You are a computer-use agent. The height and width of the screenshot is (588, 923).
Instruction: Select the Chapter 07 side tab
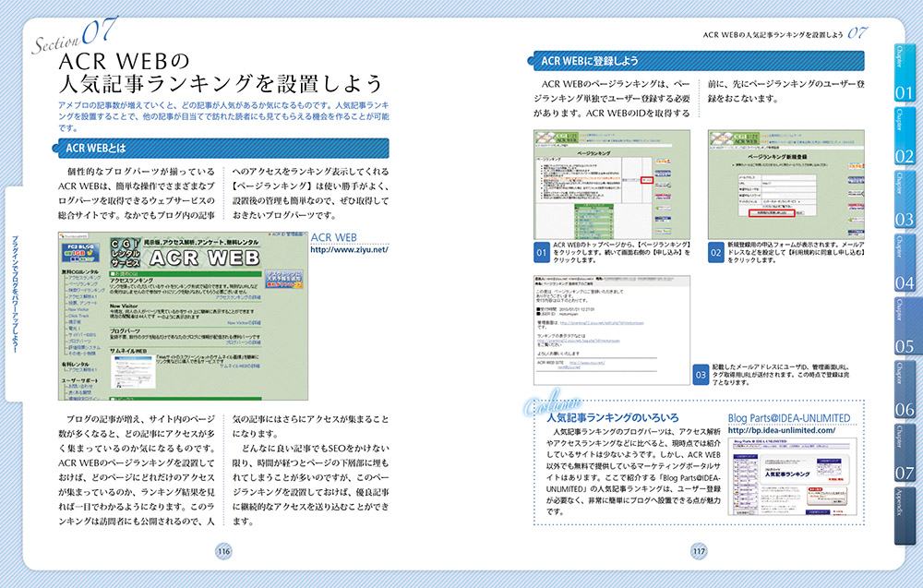click(905, 453)
